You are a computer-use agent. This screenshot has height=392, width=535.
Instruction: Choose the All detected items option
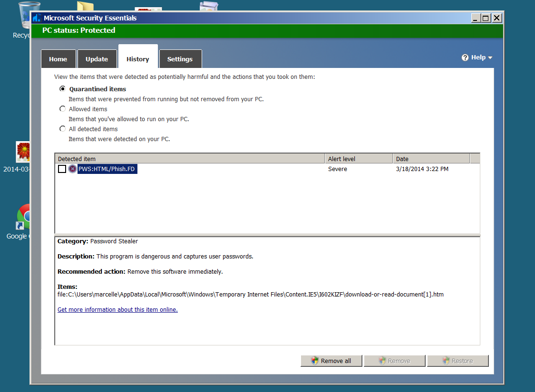tap(62, 129)
